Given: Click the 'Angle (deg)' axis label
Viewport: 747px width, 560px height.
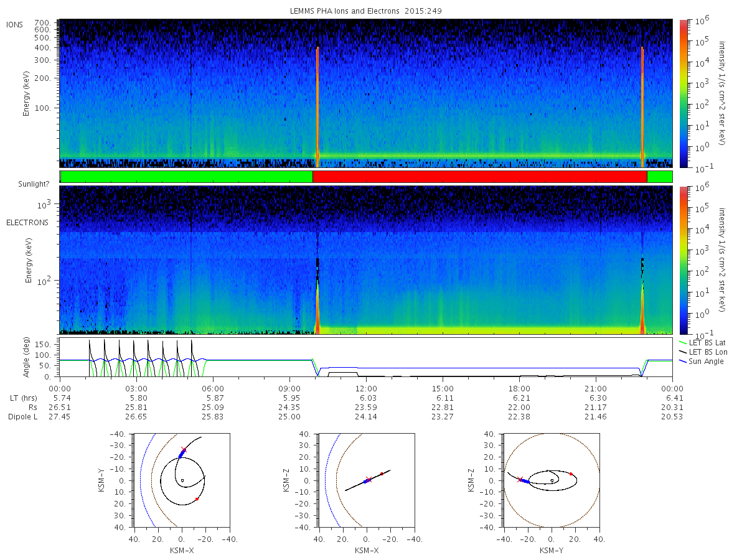Looking at the screenshot, I should (x=26, y=358).
